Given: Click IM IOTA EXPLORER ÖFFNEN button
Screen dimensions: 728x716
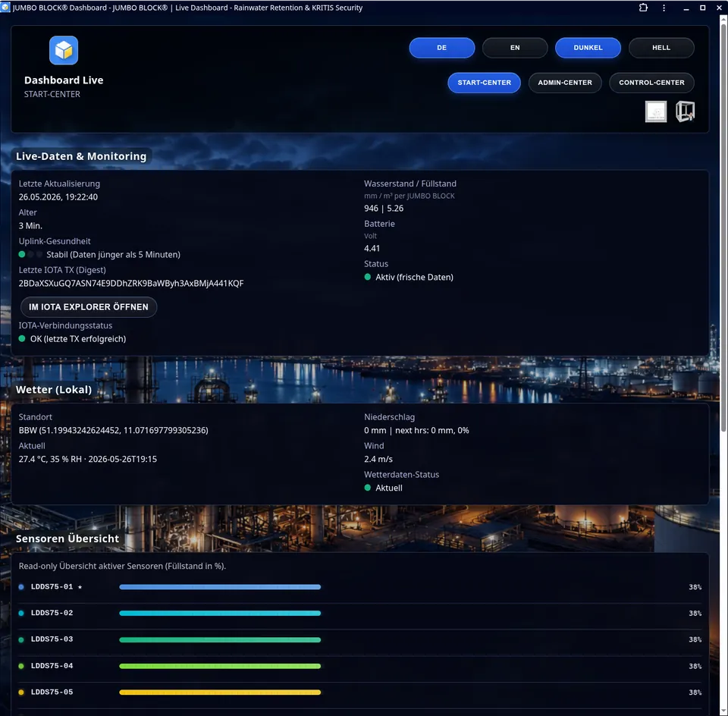Looking at the screenshot, I should click(89, 307).
